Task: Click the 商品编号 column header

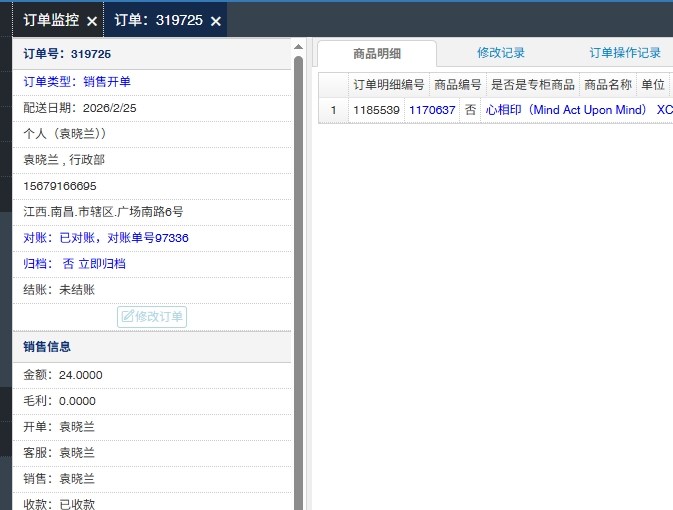Action: (x=458, y=85)
